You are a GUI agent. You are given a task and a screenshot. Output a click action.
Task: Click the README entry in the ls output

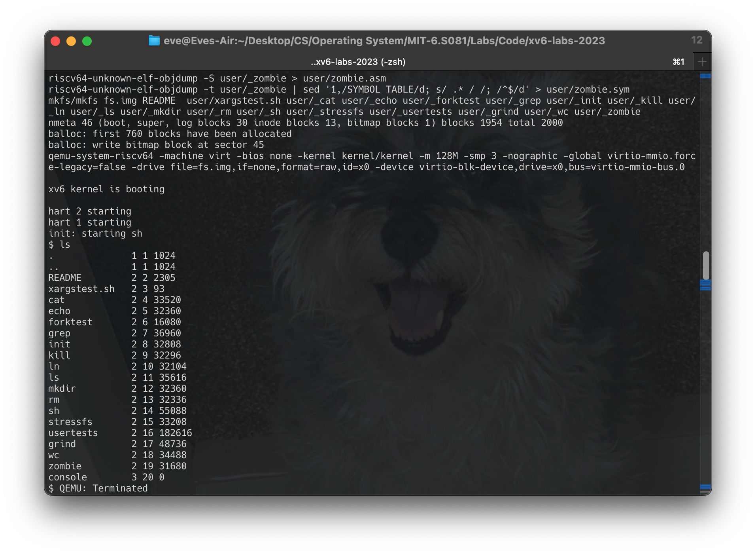click(64, 277)
